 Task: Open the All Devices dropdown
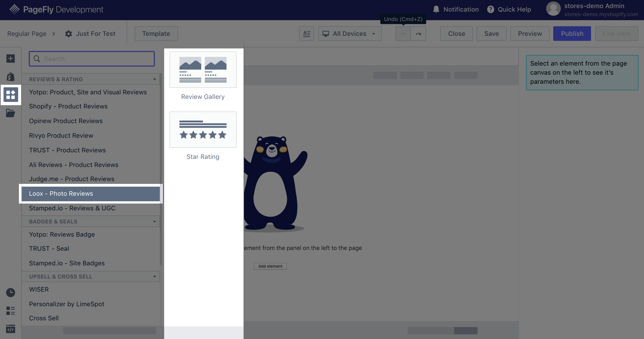(350, 34)
